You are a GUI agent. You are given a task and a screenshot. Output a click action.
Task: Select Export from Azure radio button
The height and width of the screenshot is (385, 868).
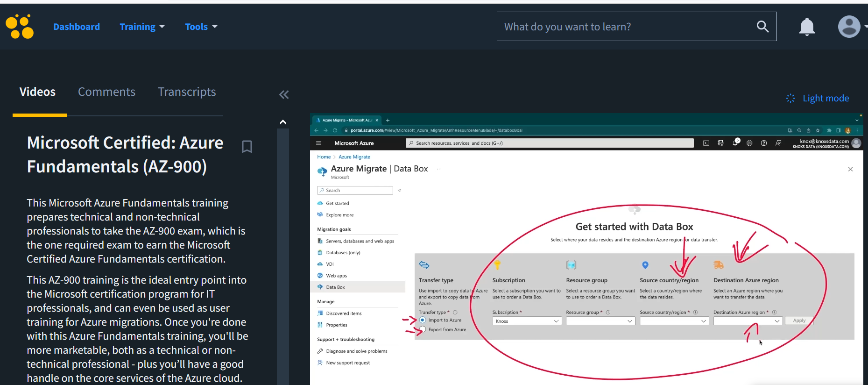pyautogui.click(x=423, y=329)
